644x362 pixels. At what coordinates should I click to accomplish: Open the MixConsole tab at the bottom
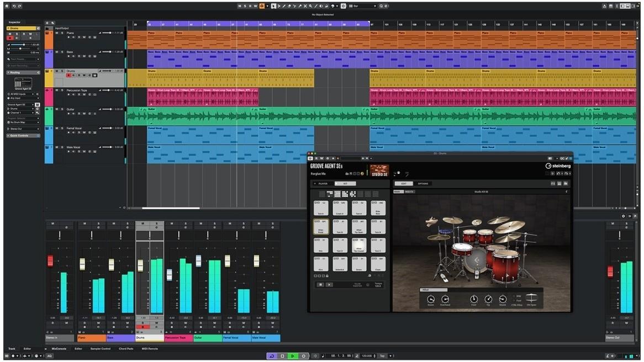coord(60,349)
